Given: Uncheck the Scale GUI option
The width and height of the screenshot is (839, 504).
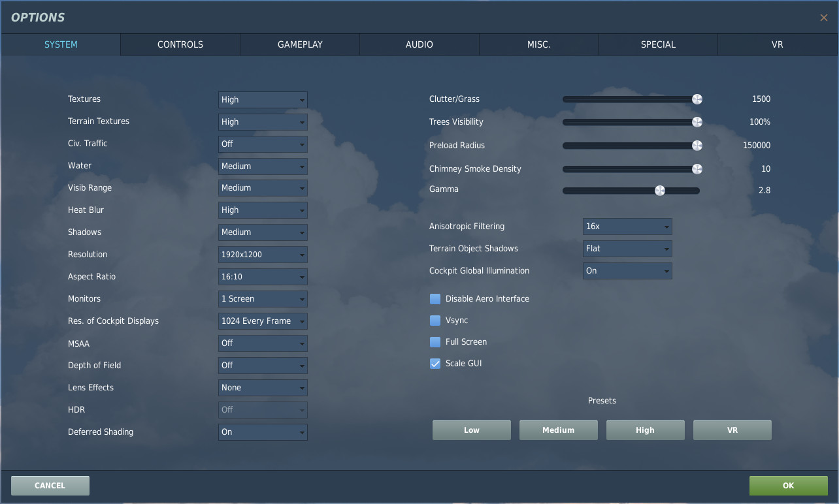Looking at the screenshot, I should coord(435,364).
